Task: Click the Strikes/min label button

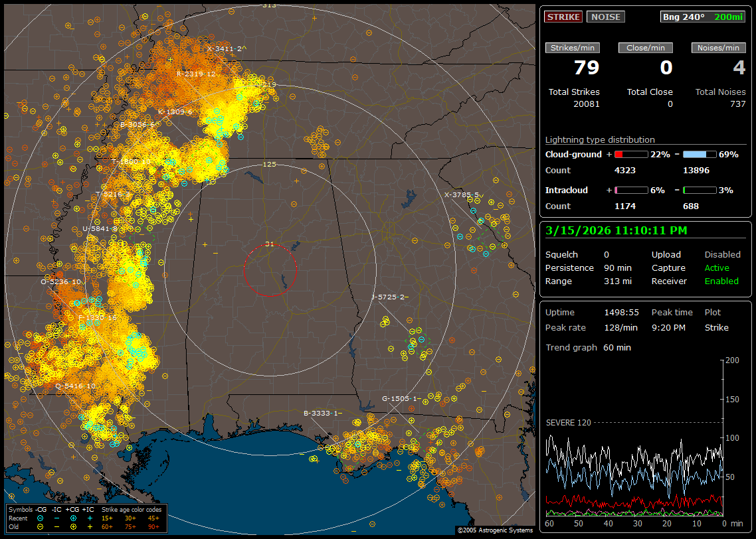Action: point(573,48)
